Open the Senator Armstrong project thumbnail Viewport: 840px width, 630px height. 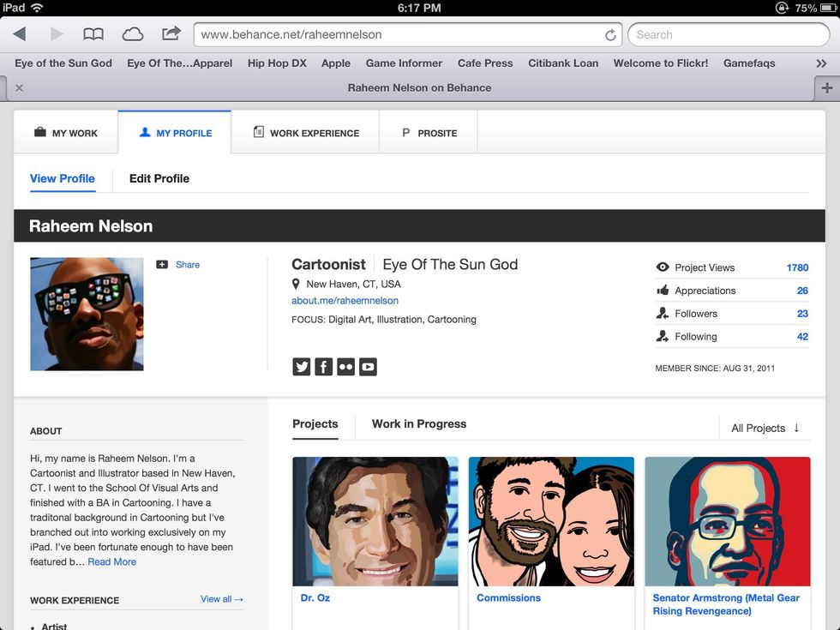coord(728,521)
